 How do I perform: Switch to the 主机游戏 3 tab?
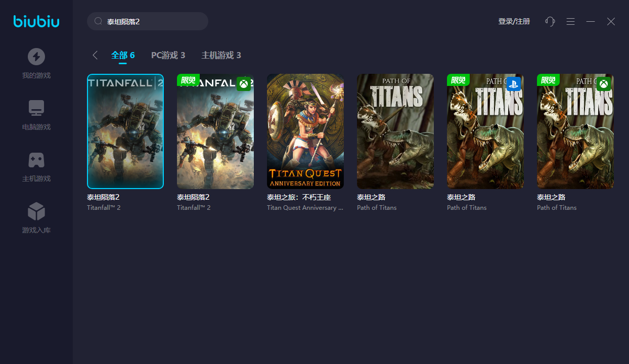[221, 55]
